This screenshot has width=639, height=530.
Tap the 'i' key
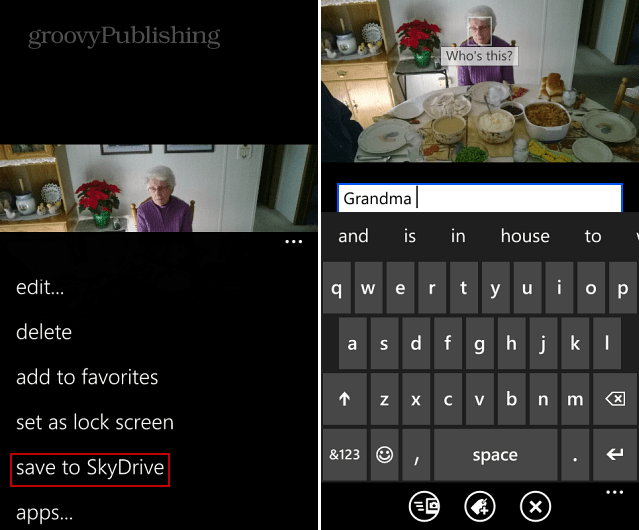pos(559,288)
